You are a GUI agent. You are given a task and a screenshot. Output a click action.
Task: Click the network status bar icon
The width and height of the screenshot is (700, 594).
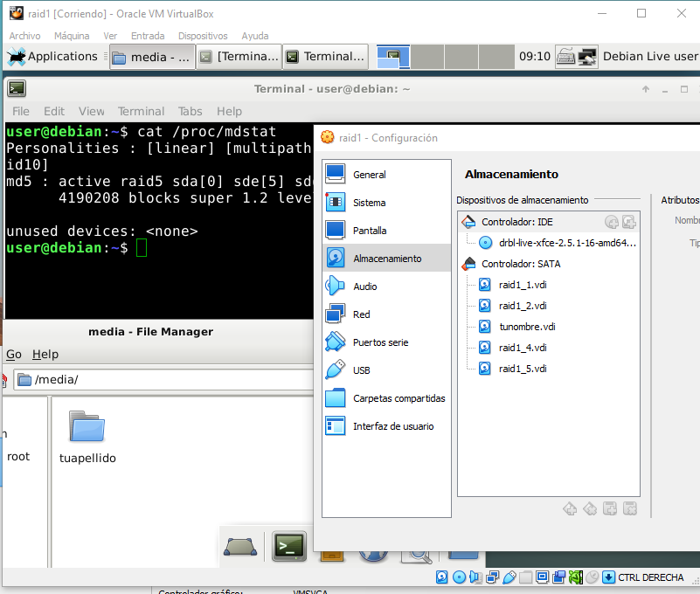tap(492, 577)
